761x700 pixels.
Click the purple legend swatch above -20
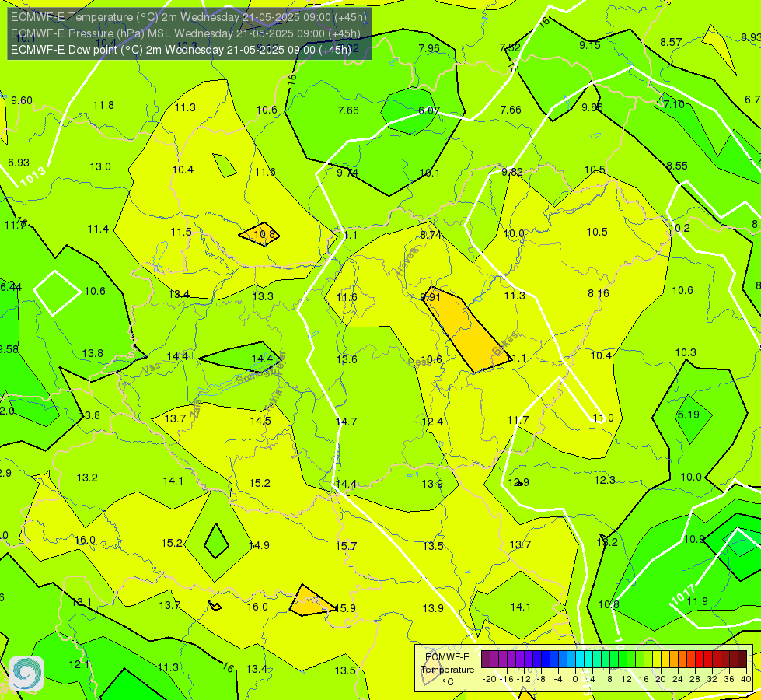(x=486, y=660)
